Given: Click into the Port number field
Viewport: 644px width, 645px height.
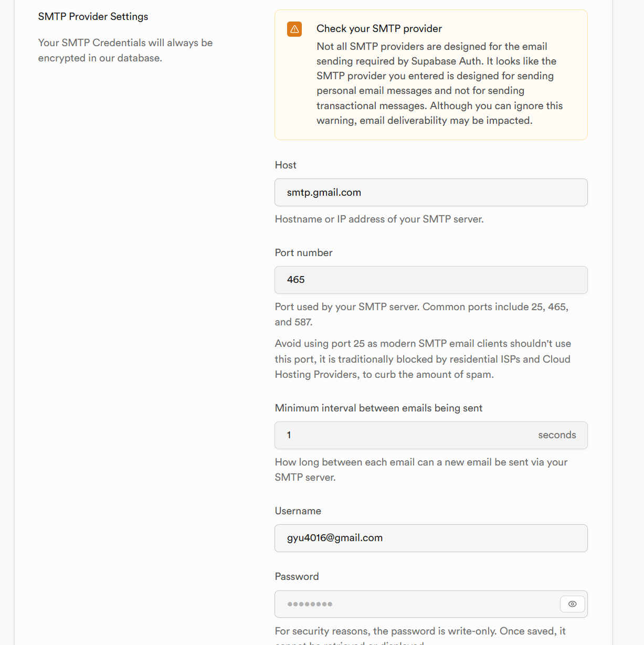Looking at the screenshot, I should point(430,280).
